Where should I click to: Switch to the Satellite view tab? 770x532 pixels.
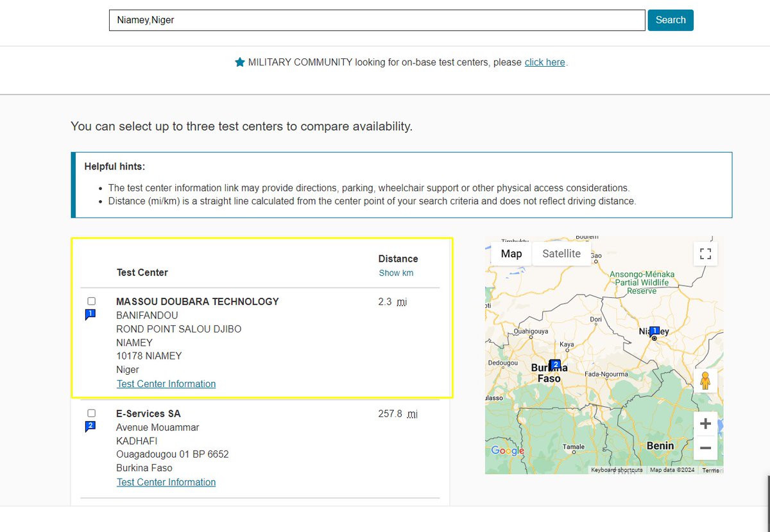click(x=561, y=253)
